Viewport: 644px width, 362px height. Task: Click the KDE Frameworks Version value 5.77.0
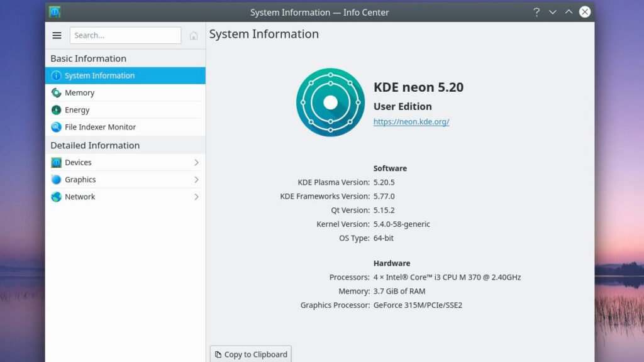pyautogui.click(x=384, y=196)
